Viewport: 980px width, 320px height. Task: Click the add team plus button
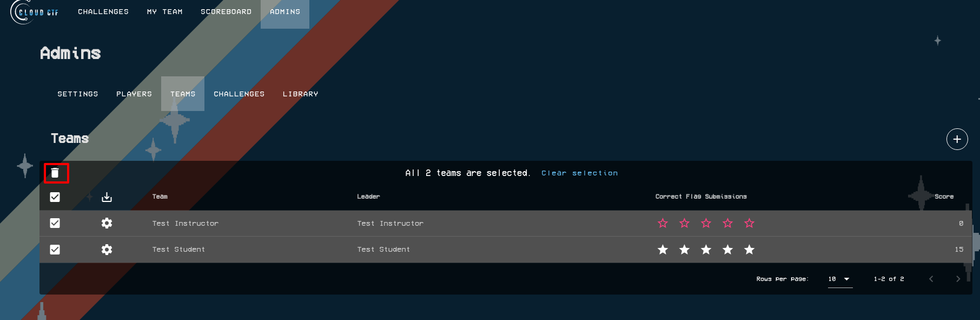pyautogui.click(x=957, y=139)
